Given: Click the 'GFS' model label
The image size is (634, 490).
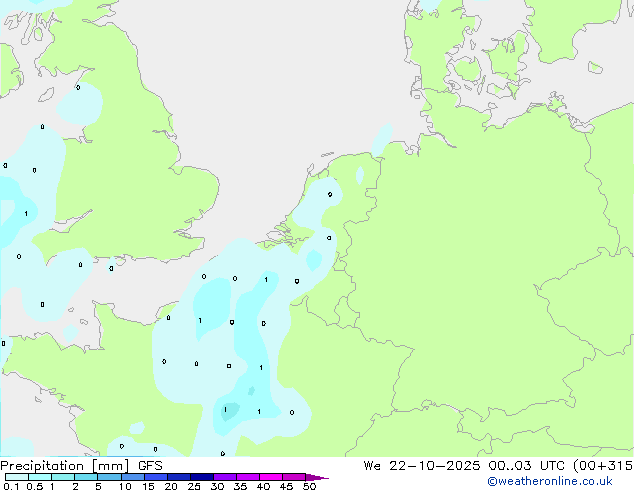Looking at the screenshot, I should click(150, 466).
